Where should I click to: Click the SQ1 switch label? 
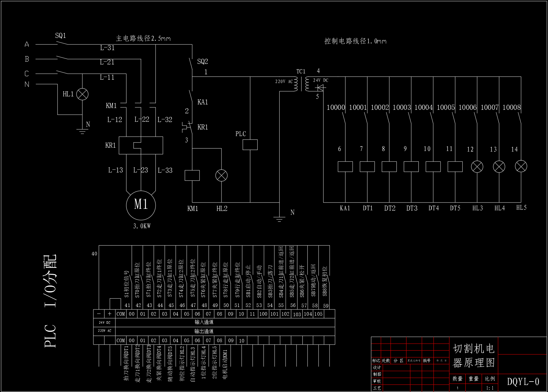[61, 36]
